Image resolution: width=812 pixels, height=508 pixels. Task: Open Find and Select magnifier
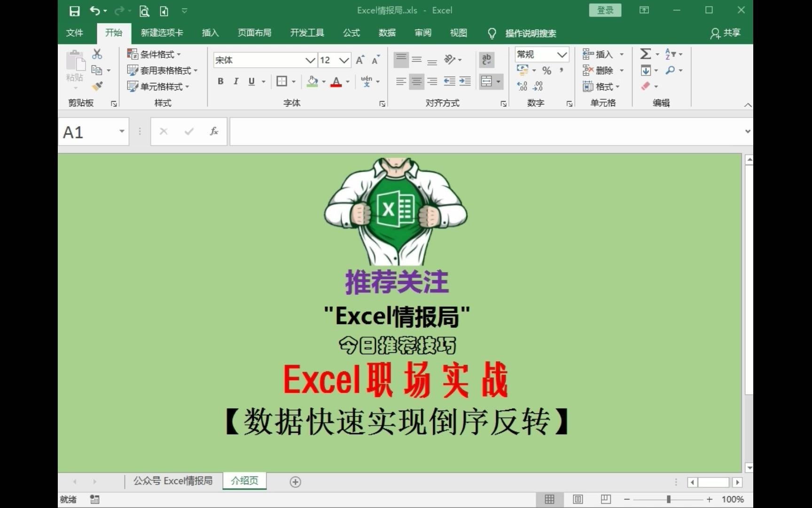[x=671, y=70]
